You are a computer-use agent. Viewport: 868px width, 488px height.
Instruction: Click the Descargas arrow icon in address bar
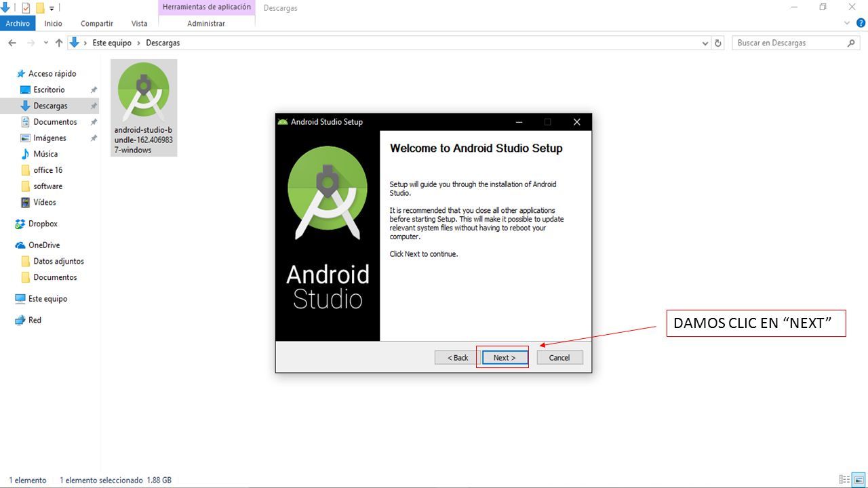pos(75,43)
